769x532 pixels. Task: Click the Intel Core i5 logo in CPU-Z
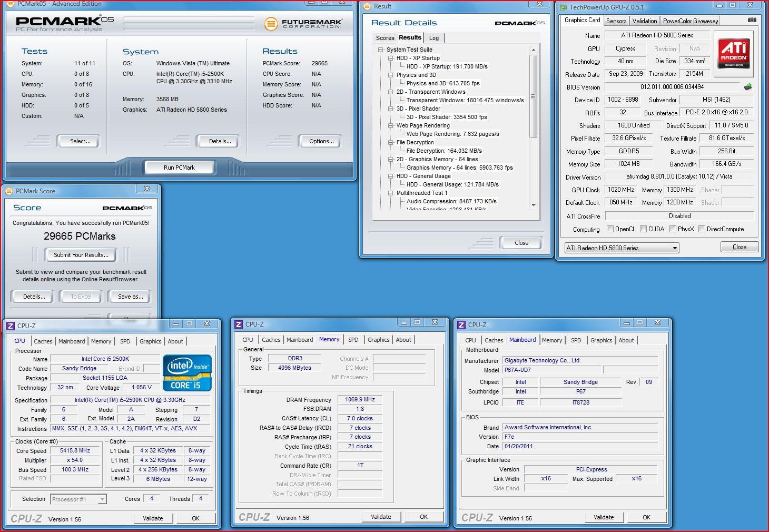click(x=187, y=372)
